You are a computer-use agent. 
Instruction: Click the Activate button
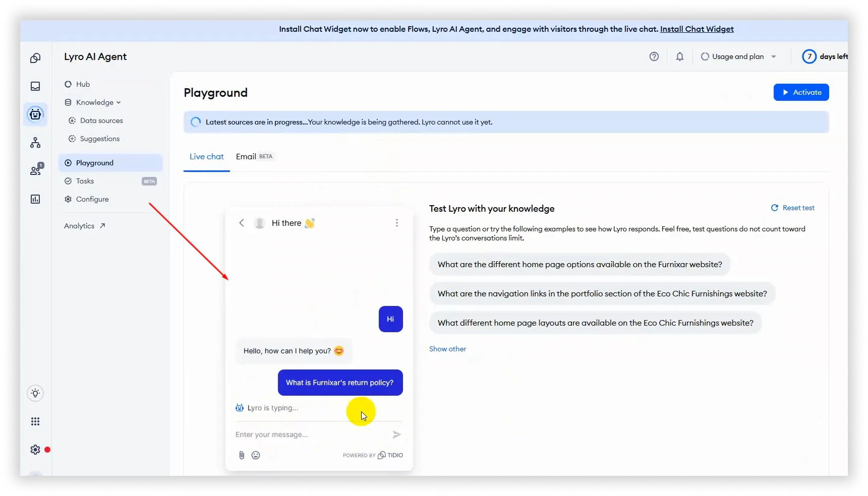click(x=801, y=92)
